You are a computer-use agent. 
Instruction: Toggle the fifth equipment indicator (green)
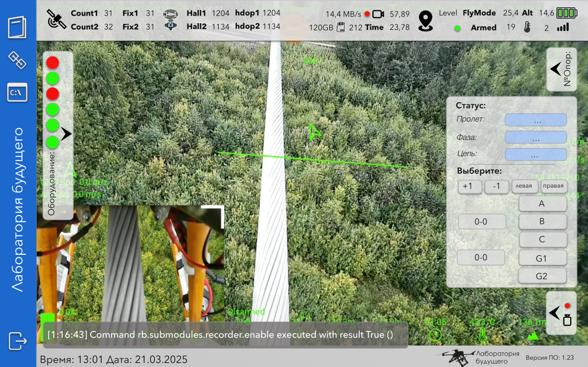pos(52,125)
